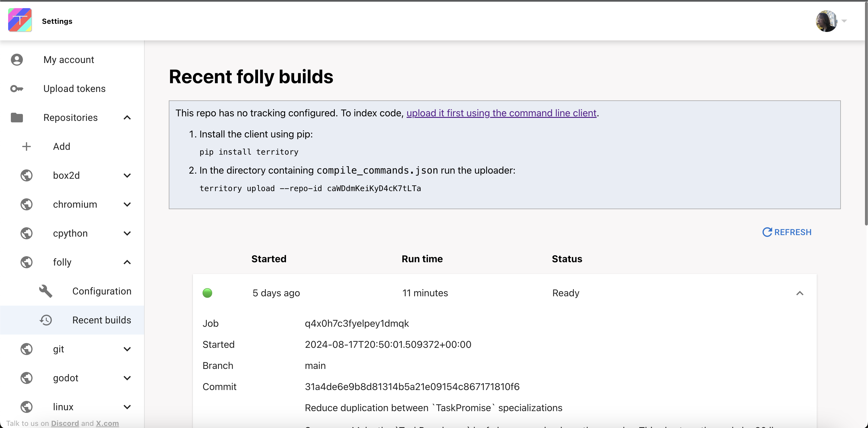Collapse the Repositories section chevron
868x428 pixels.
tap(127, 118)
